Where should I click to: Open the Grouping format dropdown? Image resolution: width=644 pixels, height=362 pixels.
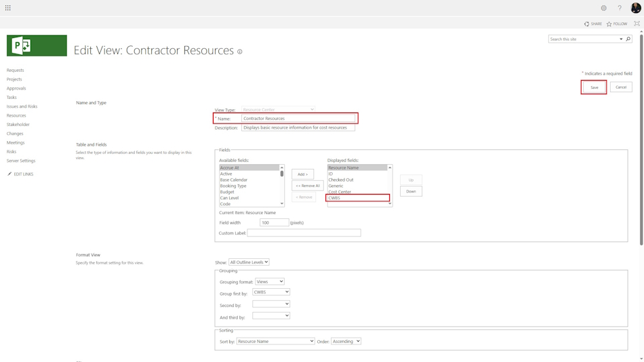(x=270, y=282)
